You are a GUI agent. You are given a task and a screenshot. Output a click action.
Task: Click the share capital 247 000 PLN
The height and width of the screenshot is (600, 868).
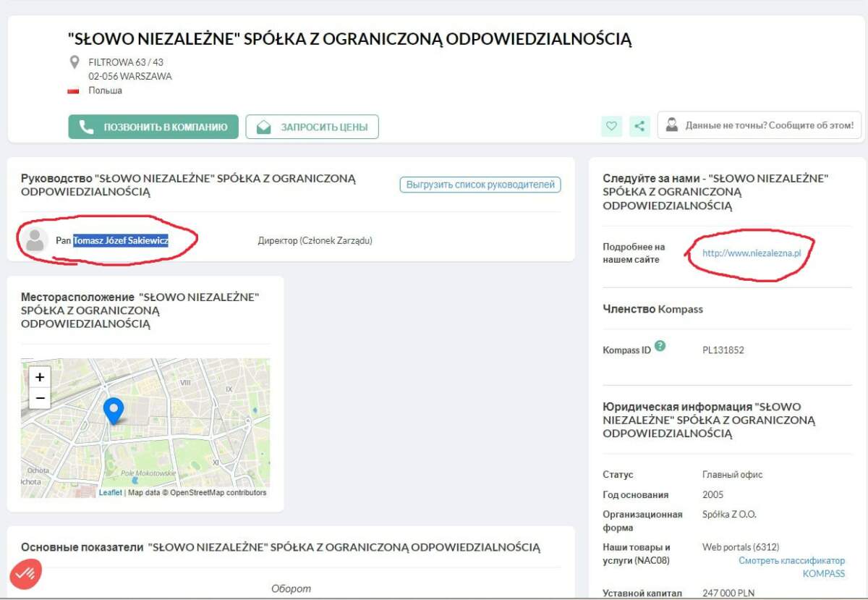[x=728, y=593]
